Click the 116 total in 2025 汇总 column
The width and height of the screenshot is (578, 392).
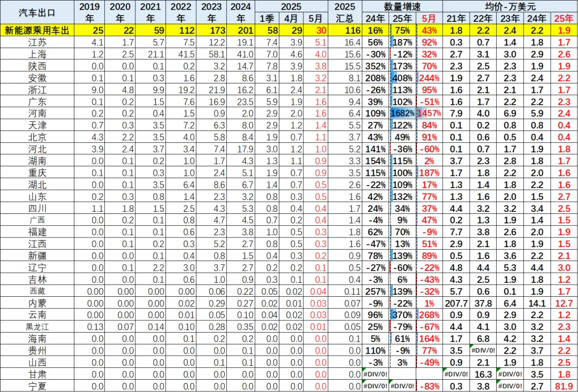click(x=345, y=31)
